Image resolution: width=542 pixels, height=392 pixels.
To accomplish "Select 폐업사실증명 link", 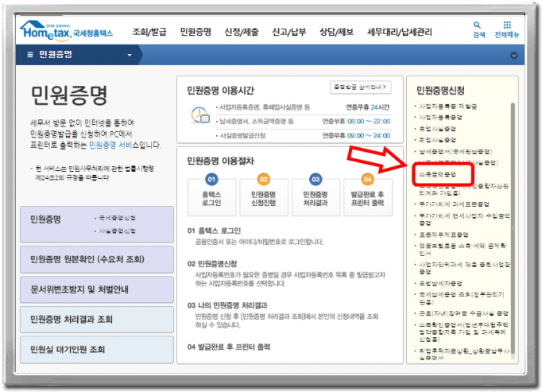I will pyautogui.click(x=437, y=140).
